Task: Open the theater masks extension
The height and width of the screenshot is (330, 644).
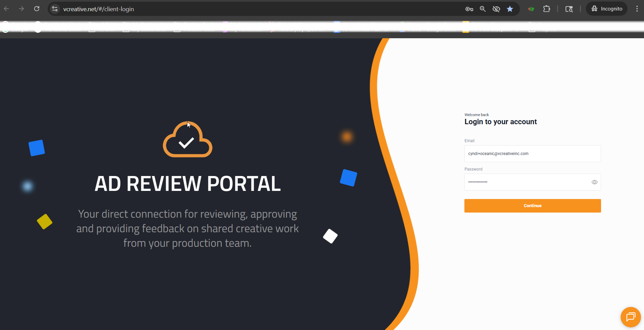Action: [x=531, y=9]
